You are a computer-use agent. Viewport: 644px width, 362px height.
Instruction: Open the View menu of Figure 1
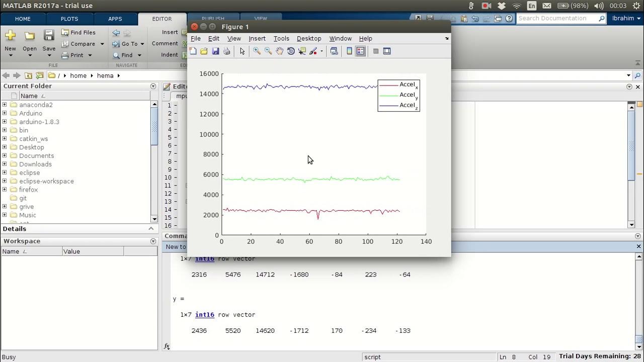click(x=234, y=38)
